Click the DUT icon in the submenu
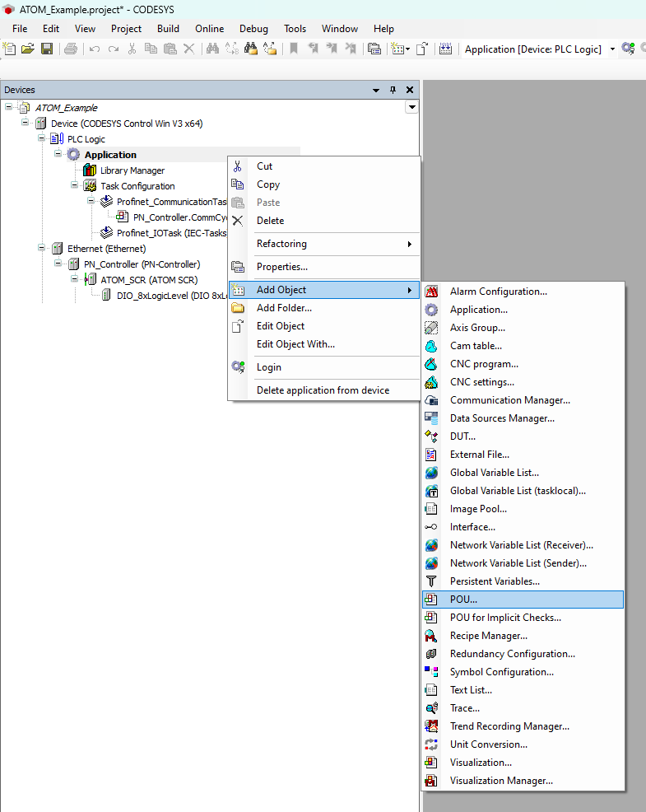This screenshot has height=812, width=646. pyautogui.click(x=431, y=436)
